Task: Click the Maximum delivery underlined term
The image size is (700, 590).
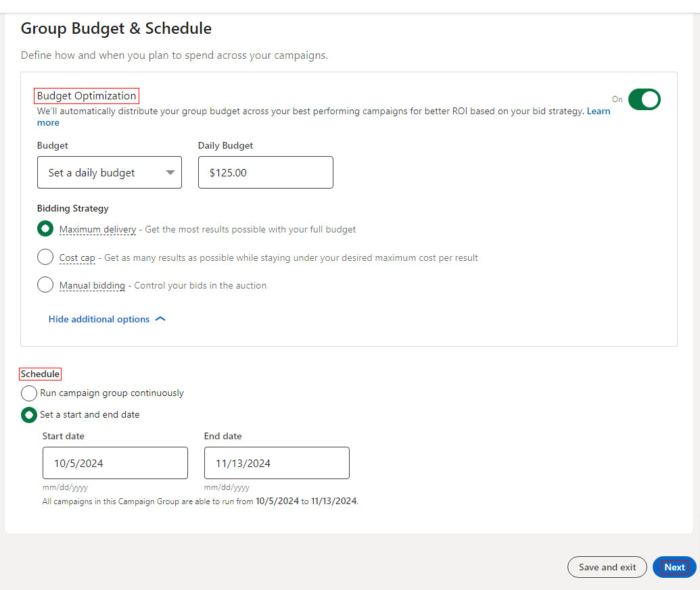Action: pyautogui.click(x=98, y=229)
